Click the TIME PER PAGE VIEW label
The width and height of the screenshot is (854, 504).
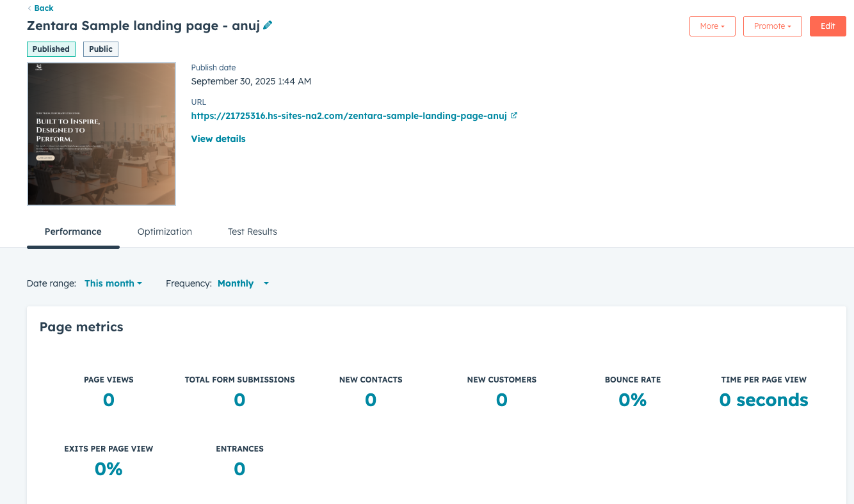coord(764,379)
